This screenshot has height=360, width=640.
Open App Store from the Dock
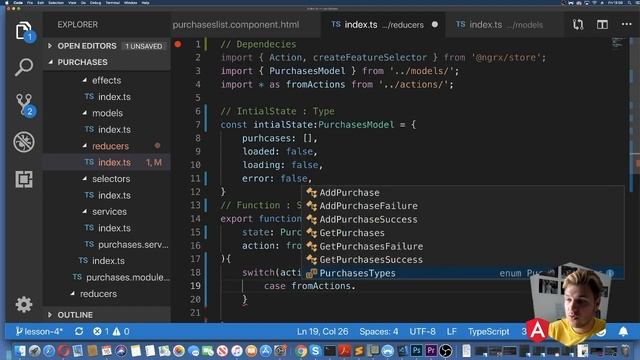(266, 351)
